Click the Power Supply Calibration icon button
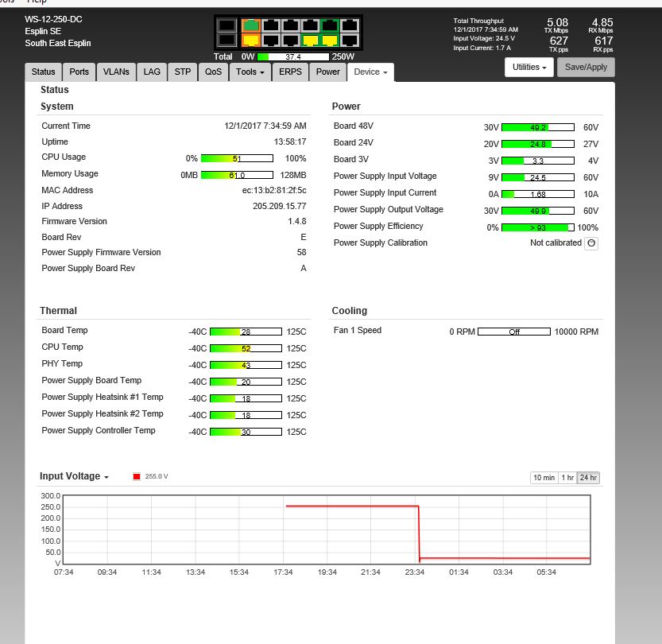This screenshot has width=662, height=644. pos(591,243)
